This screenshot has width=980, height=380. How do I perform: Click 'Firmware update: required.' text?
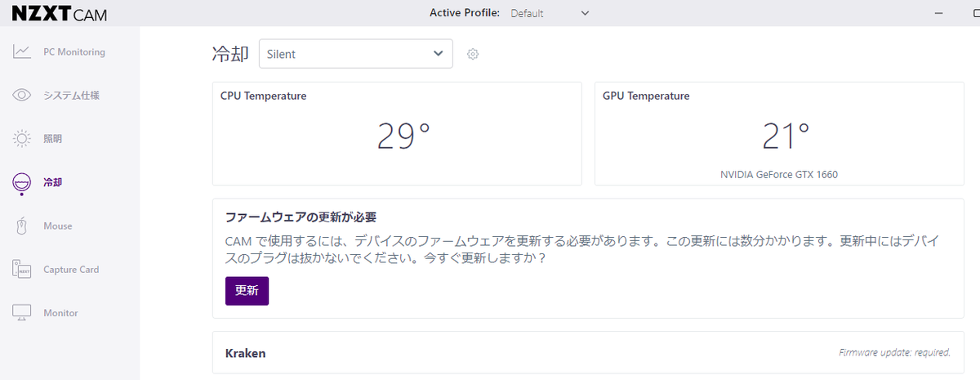point(894,353)
